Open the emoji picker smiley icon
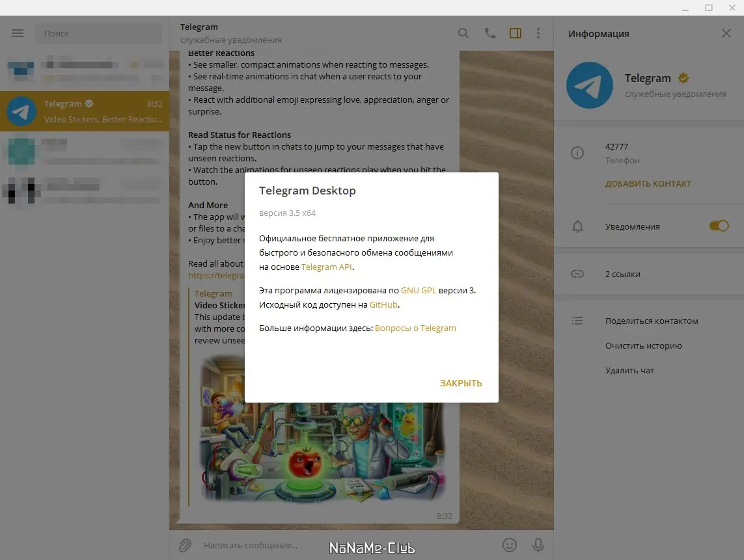The width and height of the screenshot is (744, 560). 509,545
